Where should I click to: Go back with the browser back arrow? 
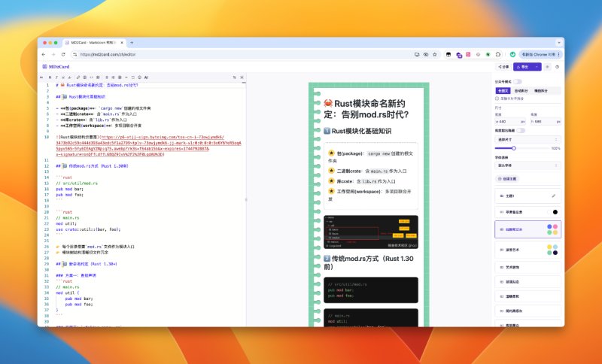point(44,54)
